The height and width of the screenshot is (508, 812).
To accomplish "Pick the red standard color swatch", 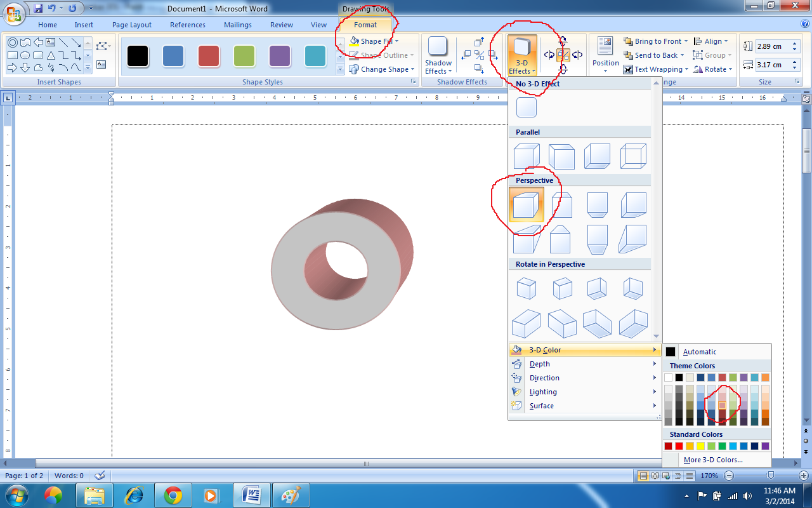I will (x=679, y=446).
